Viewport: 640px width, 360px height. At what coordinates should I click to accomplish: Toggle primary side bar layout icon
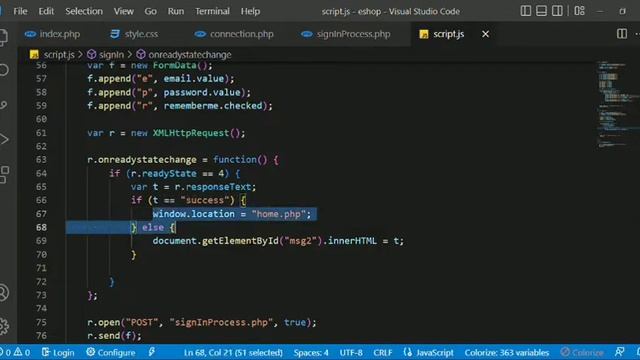(x=526, y=11)
